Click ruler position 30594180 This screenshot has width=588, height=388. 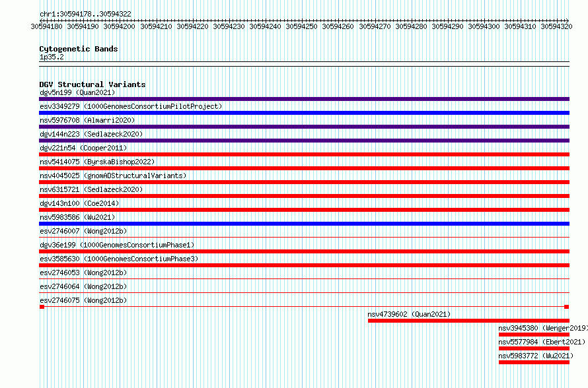tap(46, 26)
